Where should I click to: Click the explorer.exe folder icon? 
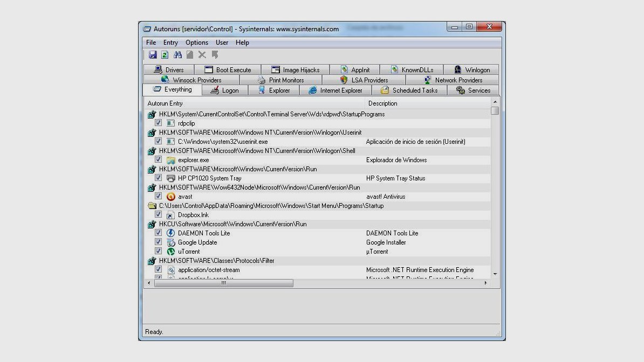pos(171,160)
